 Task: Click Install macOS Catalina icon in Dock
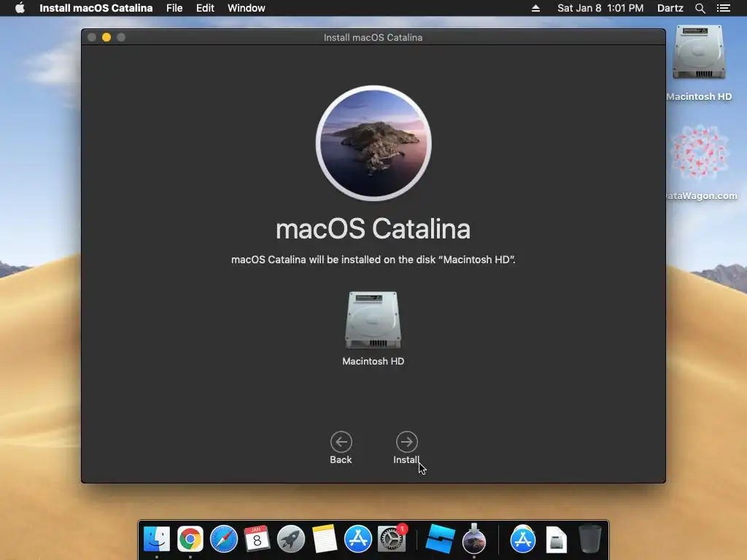tap(474, 539)
